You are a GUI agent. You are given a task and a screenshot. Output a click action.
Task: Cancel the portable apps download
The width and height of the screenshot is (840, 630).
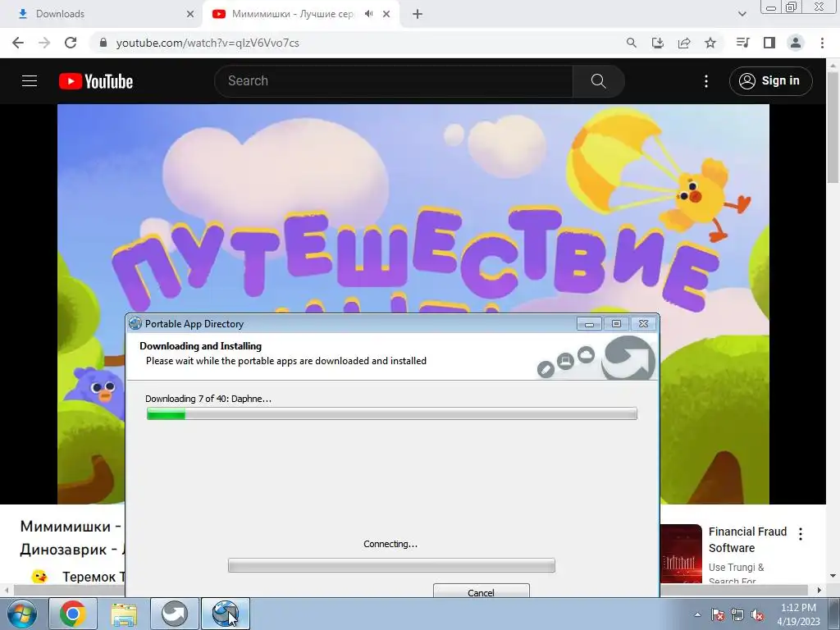tap(481, 591)
